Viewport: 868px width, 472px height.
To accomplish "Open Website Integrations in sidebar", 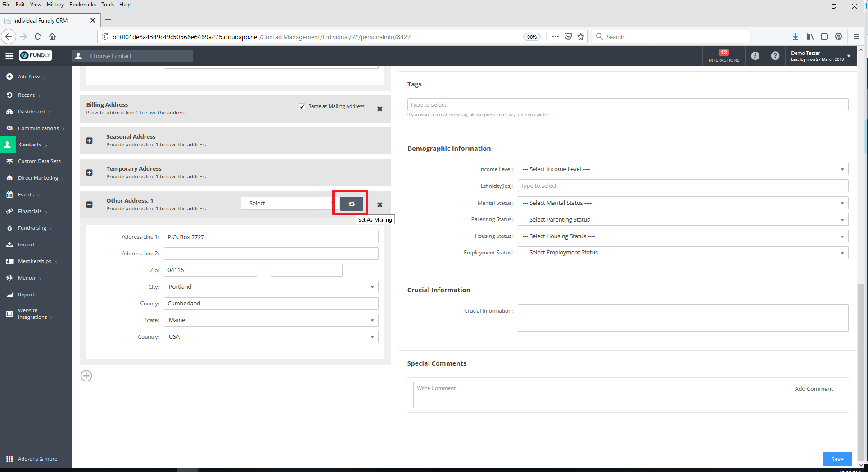I will pyautogui.click(x=32, y=314).
